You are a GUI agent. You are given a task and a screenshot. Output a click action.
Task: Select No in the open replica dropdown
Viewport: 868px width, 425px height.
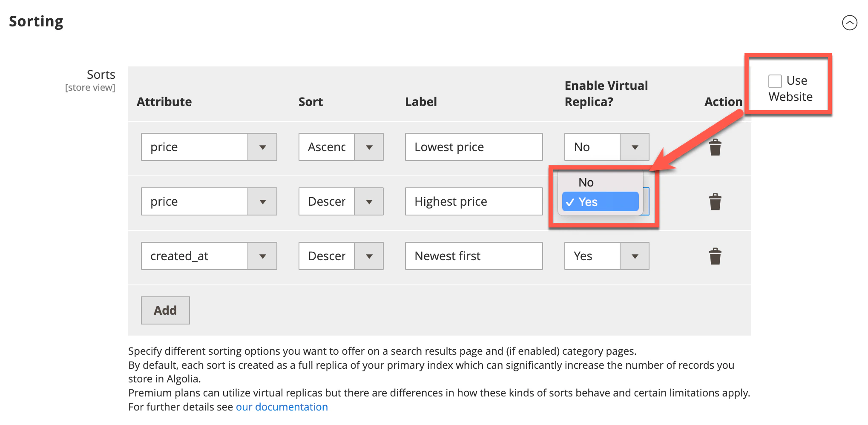[586, 182]
